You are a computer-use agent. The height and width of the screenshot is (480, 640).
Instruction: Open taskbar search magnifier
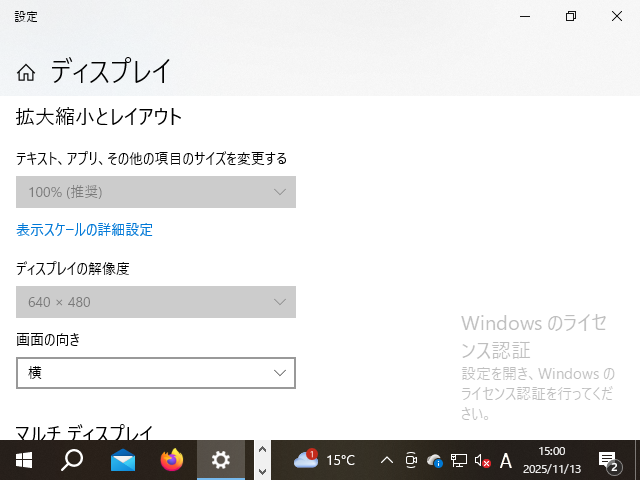pos(72,460)
